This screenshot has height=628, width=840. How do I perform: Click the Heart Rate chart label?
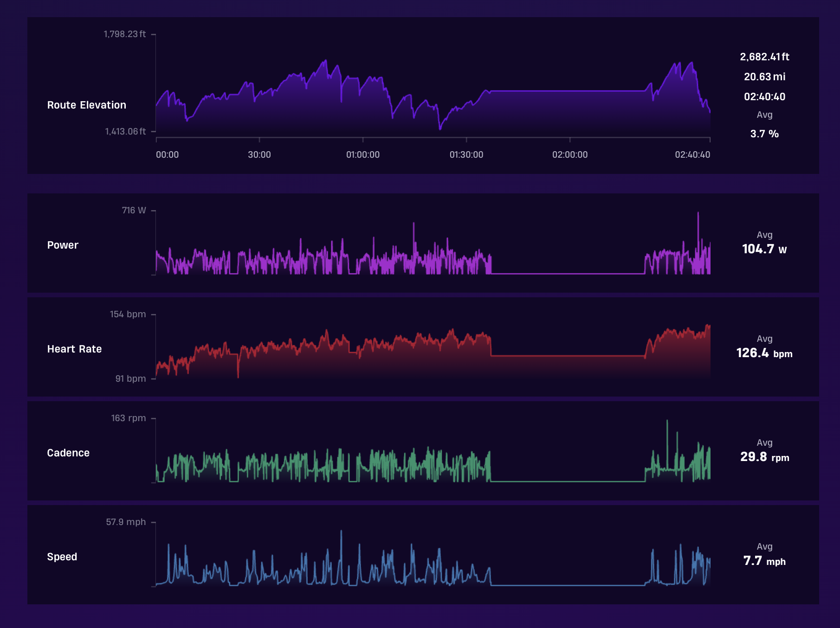pyautogui.click(x=74, y=349)
